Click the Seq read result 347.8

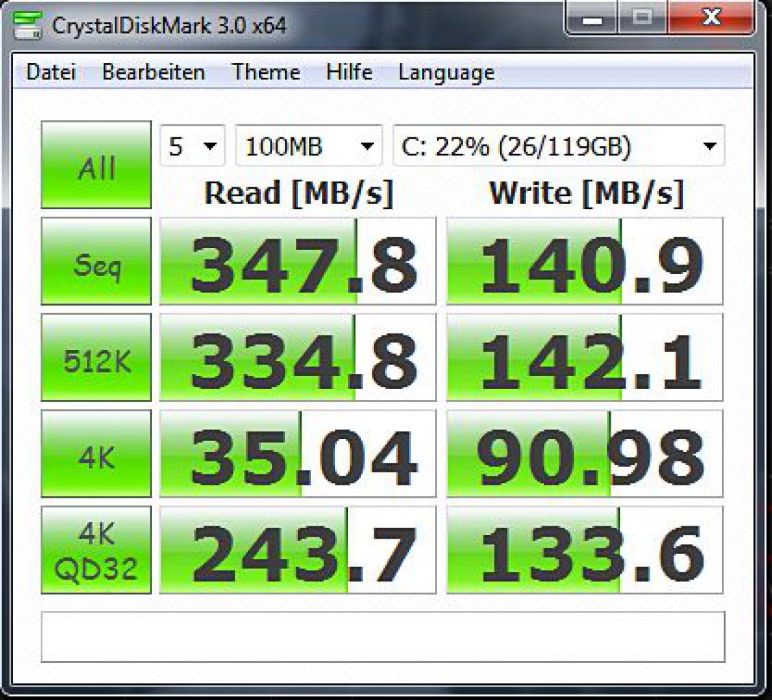pyautogui.click(x=298, y=261)
